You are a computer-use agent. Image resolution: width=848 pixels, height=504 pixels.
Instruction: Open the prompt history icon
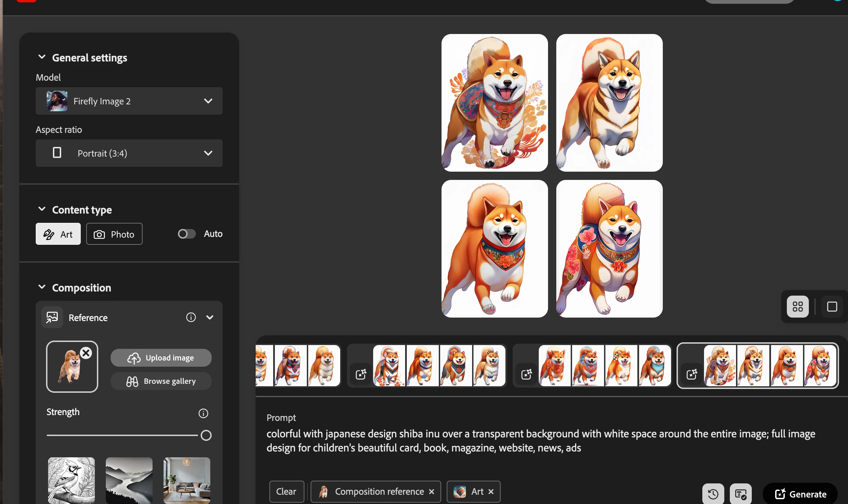pos(713,494)
